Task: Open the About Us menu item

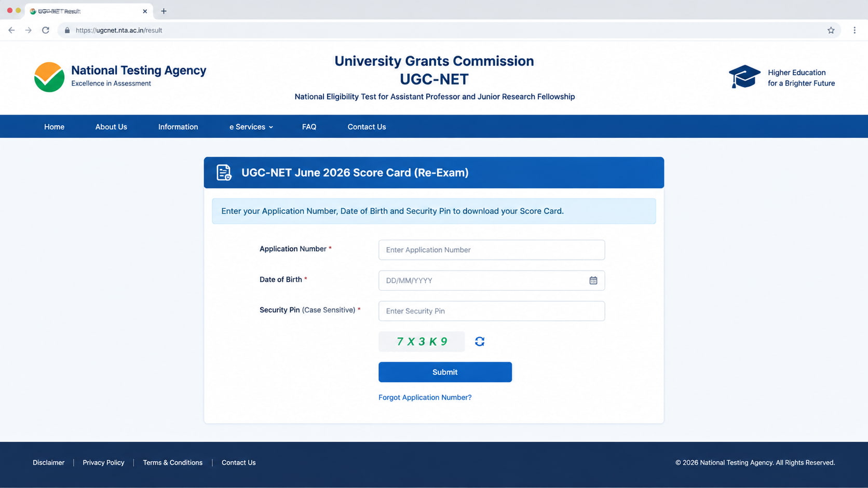Action: [x=111, y=127]
